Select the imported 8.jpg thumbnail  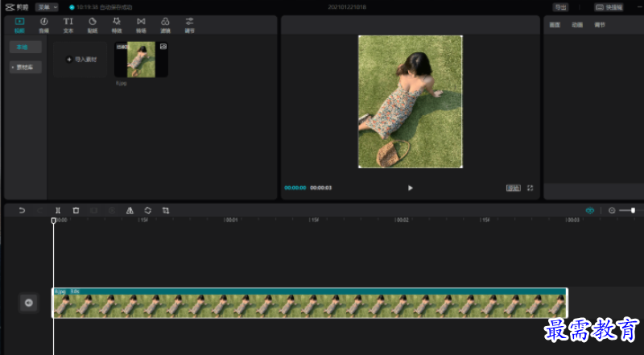coord(141,60)
